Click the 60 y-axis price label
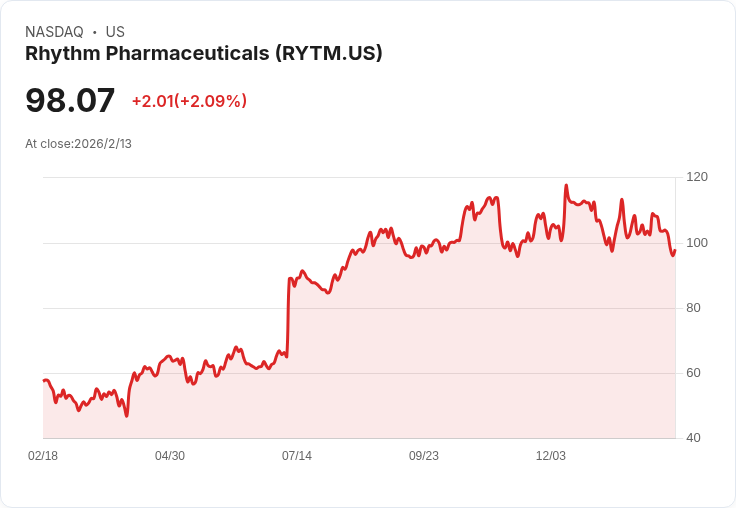The width and height of the screenshot is (736, 508). pos(693,373)
